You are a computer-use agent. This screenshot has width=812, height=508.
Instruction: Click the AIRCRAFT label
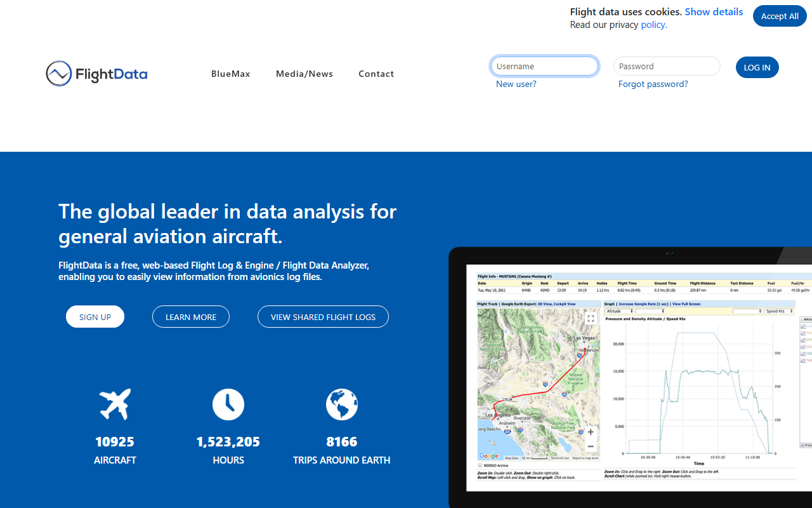point(115,460)
